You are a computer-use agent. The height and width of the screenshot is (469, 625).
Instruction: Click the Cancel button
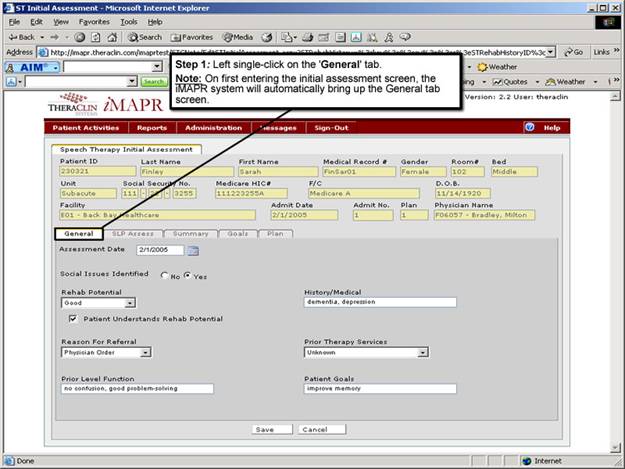pos(322,430)
